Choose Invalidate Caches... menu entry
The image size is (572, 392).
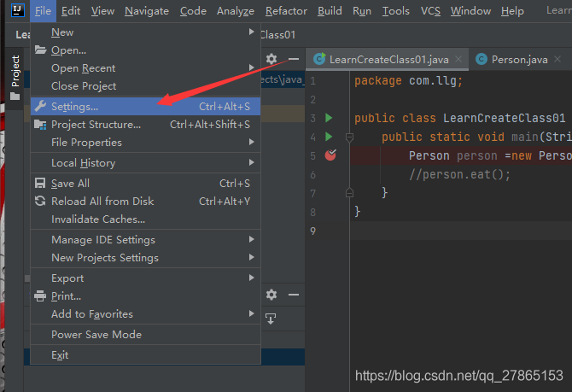[x=97, y=219]
